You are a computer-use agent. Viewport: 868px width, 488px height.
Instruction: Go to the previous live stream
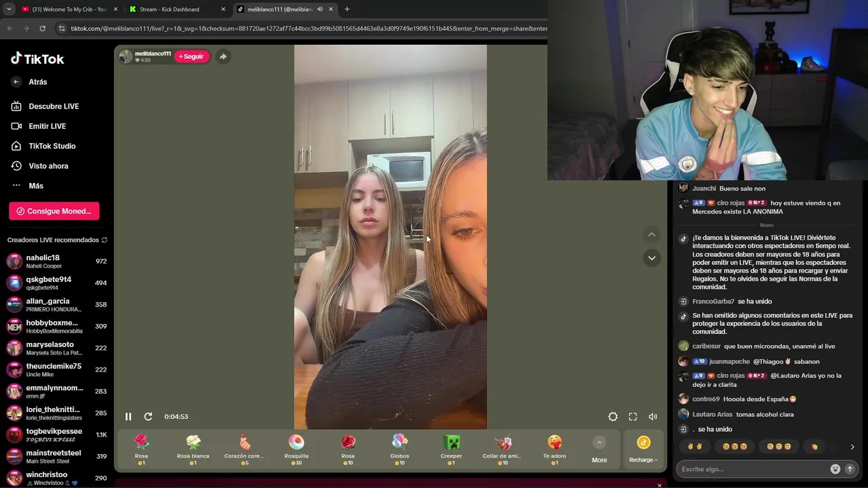click(652, 235)
